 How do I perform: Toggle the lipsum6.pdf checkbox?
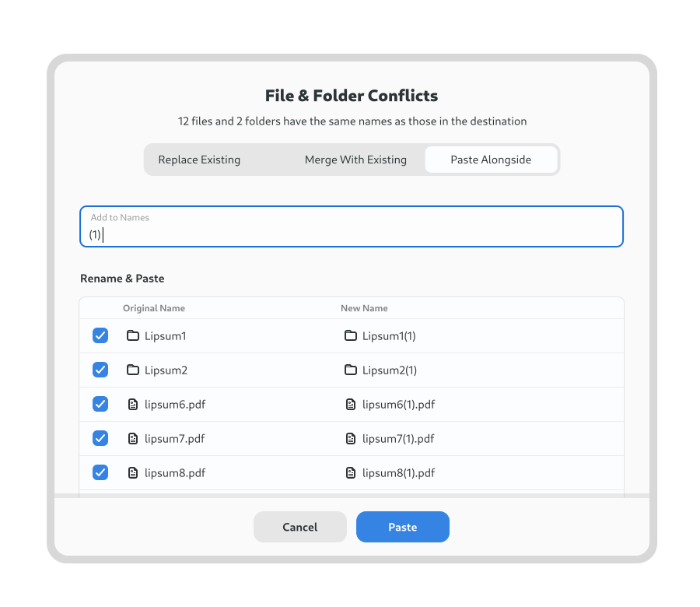100,404
